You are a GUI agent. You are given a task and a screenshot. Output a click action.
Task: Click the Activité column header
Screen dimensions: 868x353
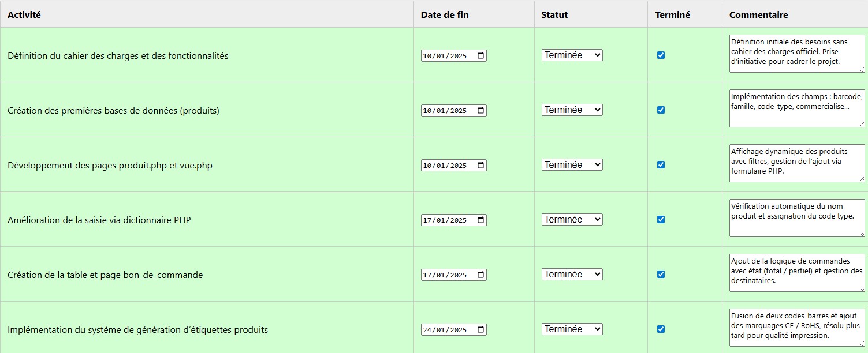[24, 15]
